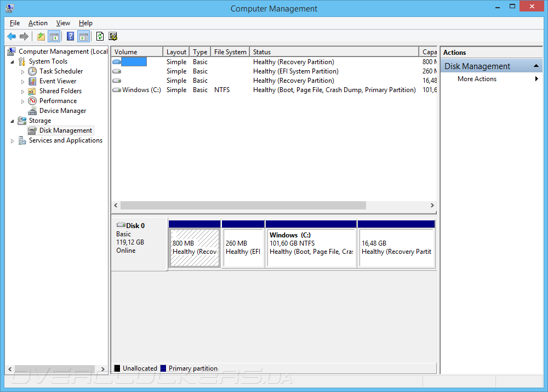Sort by the File System column header

(230, 52)
